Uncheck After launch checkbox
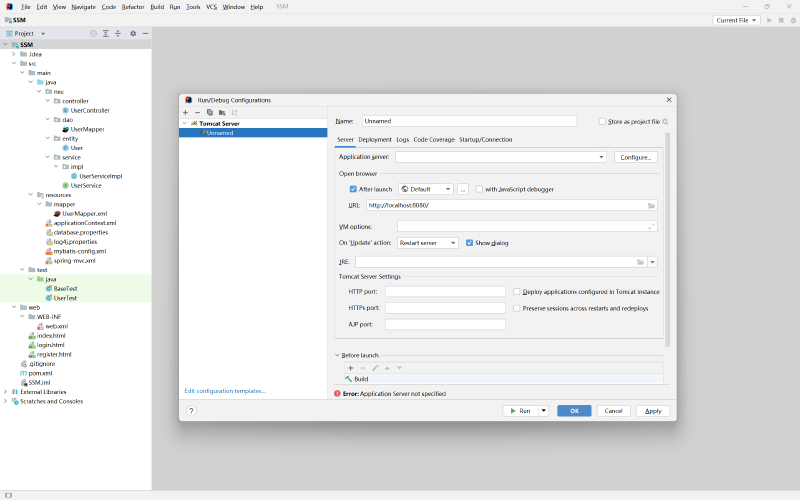Image resolution: width=800 pixels, height=500 pixels. tap(353, 189)
